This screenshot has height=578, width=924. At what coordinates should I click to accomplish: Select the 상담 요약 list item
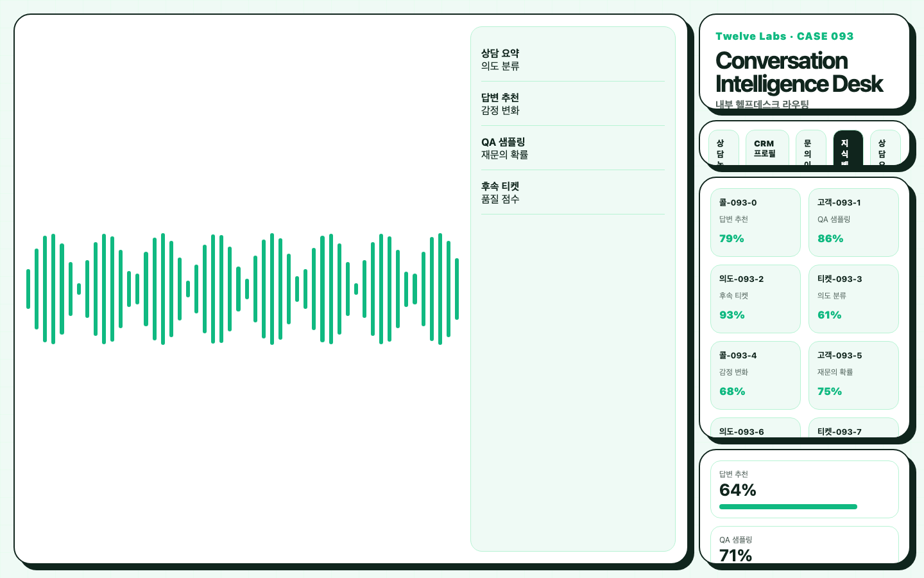coord(573,60)
